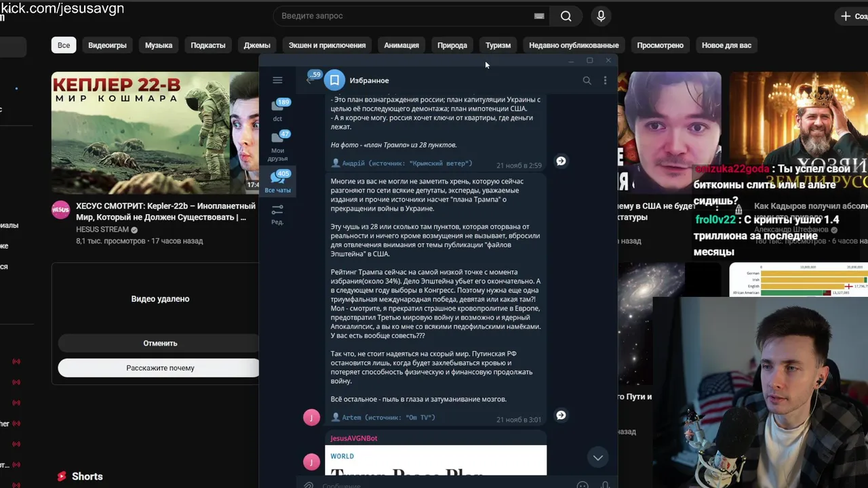Open folder editor via Ред. icon

tap(277, 216)
